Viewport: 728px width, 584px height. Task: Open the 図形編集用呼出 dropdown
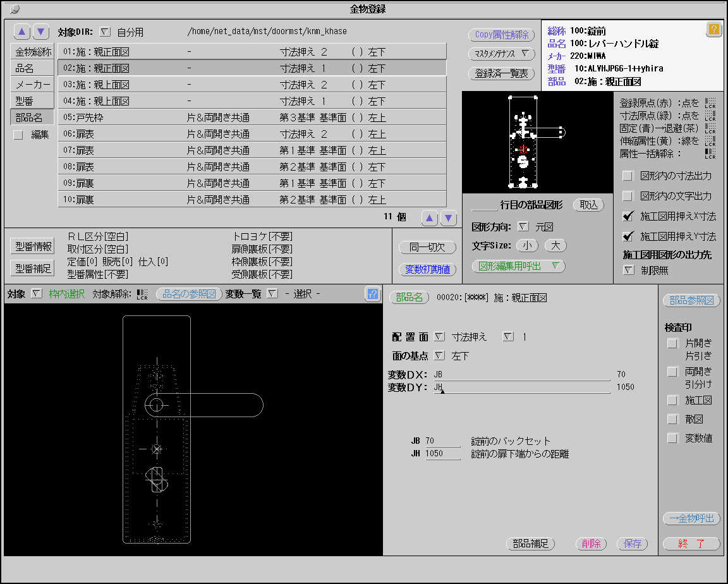click(x=518, y=267)
